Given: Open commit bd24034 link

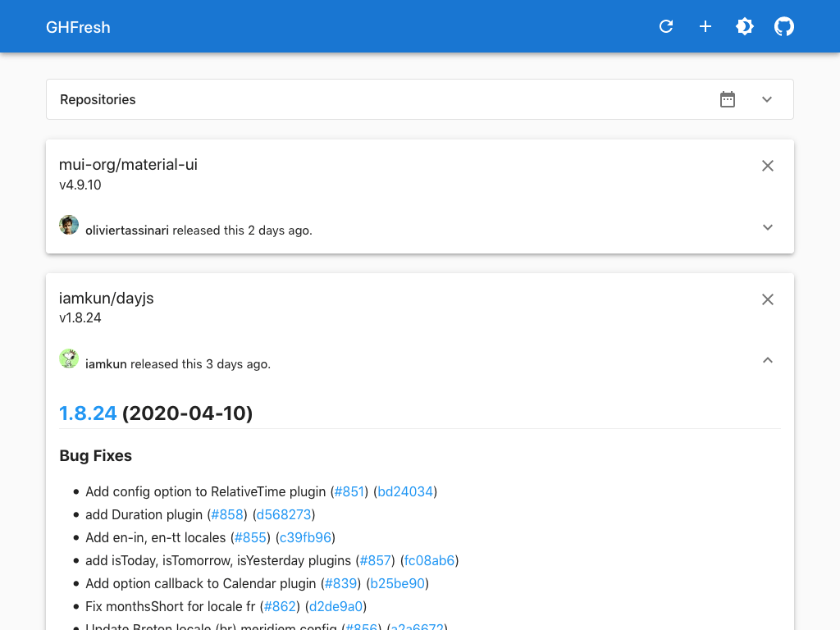Looking at the screenshot, I should tap(405, 492).
